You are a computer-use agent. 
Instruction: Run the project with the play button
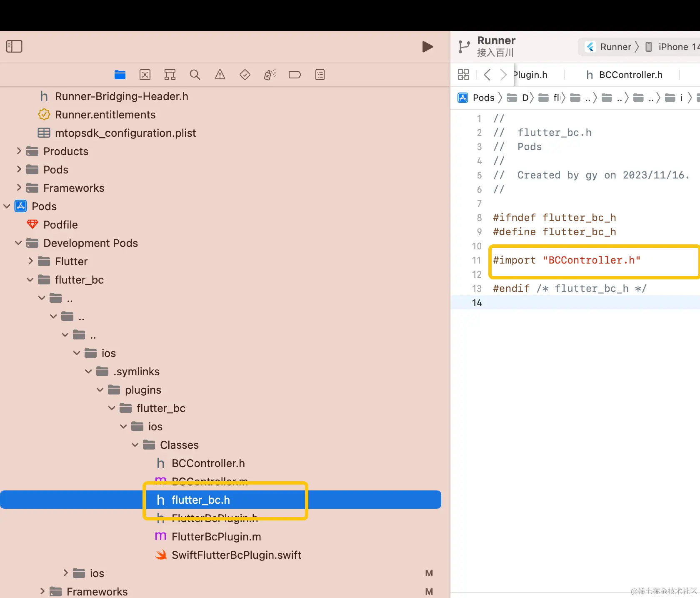427,47
